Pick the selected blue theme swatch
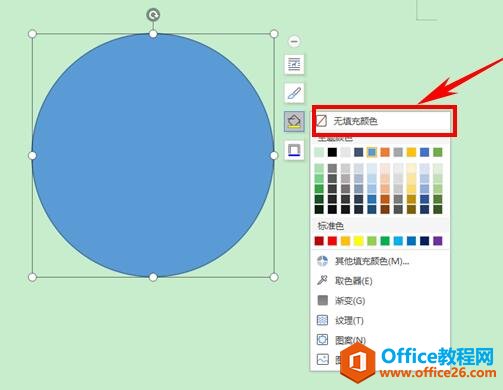Image resolution: width=503 pixels, height=390 pixels. 372,152
